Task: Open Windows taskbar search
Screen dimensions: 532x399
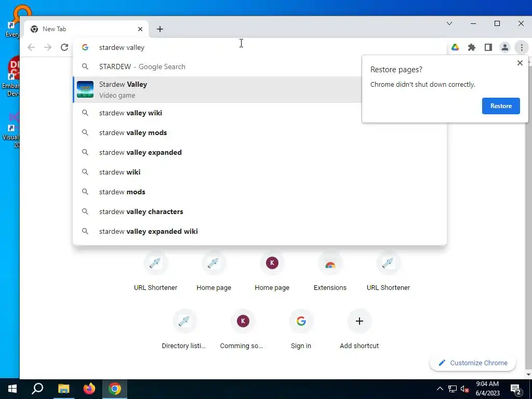Action: click(37, 389)
